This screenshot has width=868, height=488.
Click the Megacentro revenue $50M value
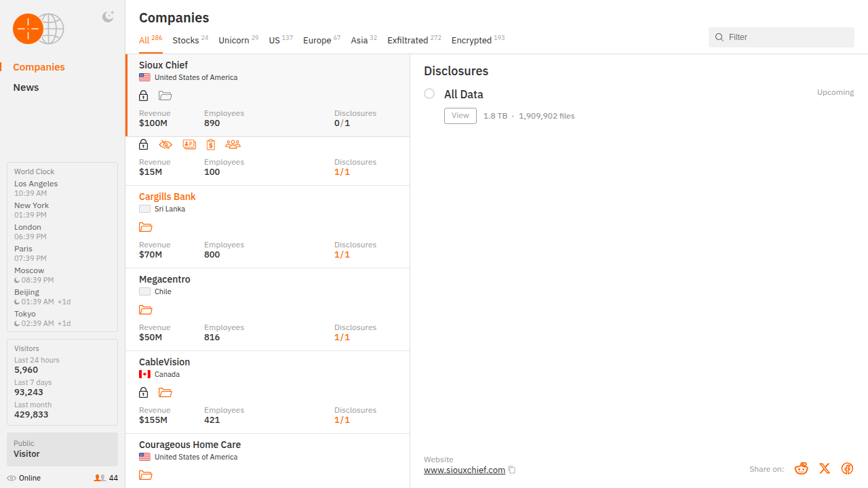pyautogui.click(x=151, y=338)
